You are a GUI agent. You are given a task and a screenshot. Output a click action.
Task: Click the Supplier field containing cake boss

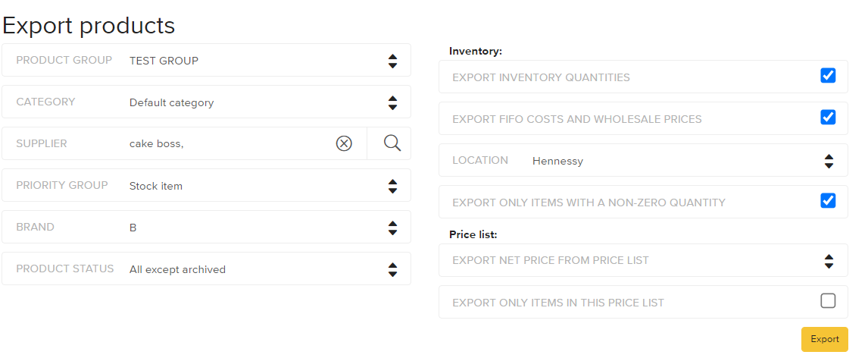pos(184,143)
